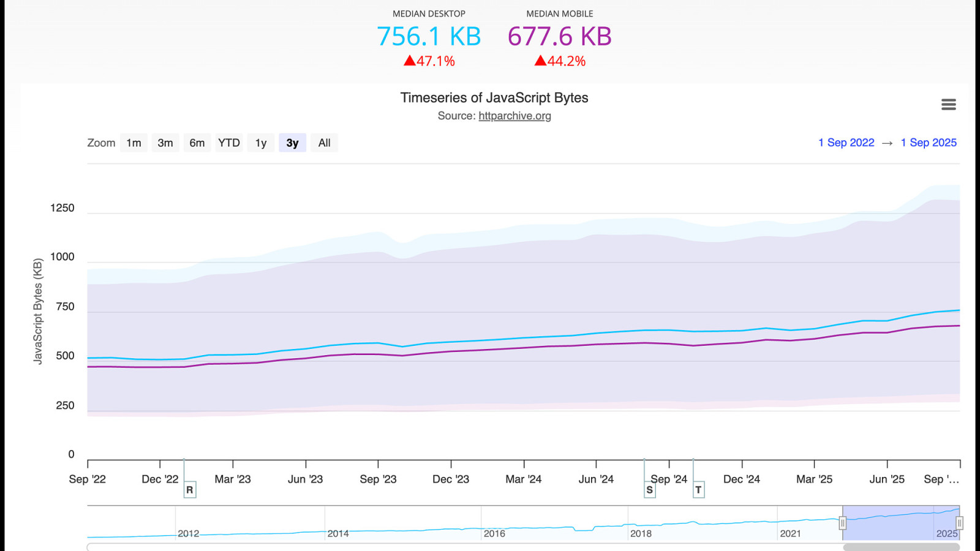The width and height of the screenshot is (980, 551).
Task: Click the median mobile 677.6 KB value
Action: coord(559,37)
